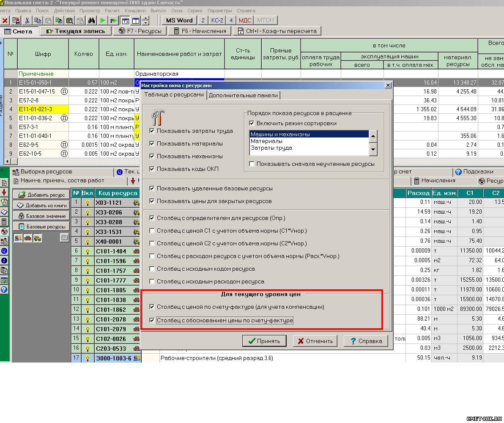Filter by tractor machines icon in resources panel
Viewport: 504px width, 423px height.
coord(38,238)
